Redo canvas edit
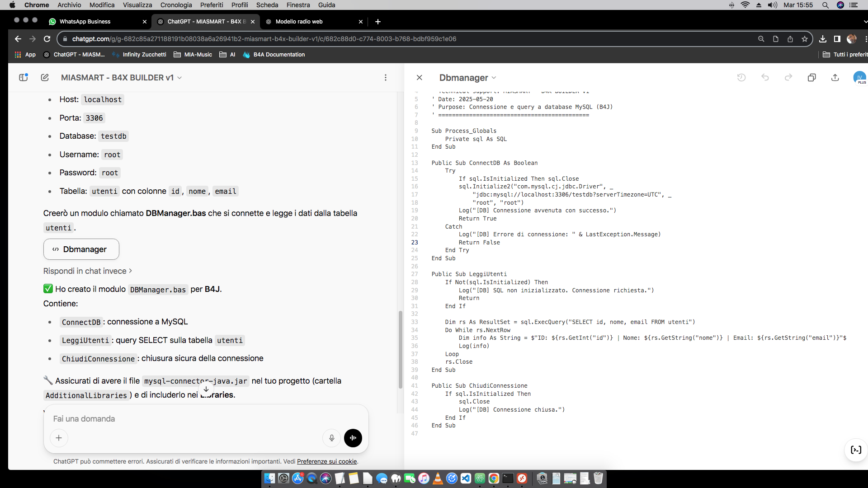The image size is (868, 488). (788, 78)
